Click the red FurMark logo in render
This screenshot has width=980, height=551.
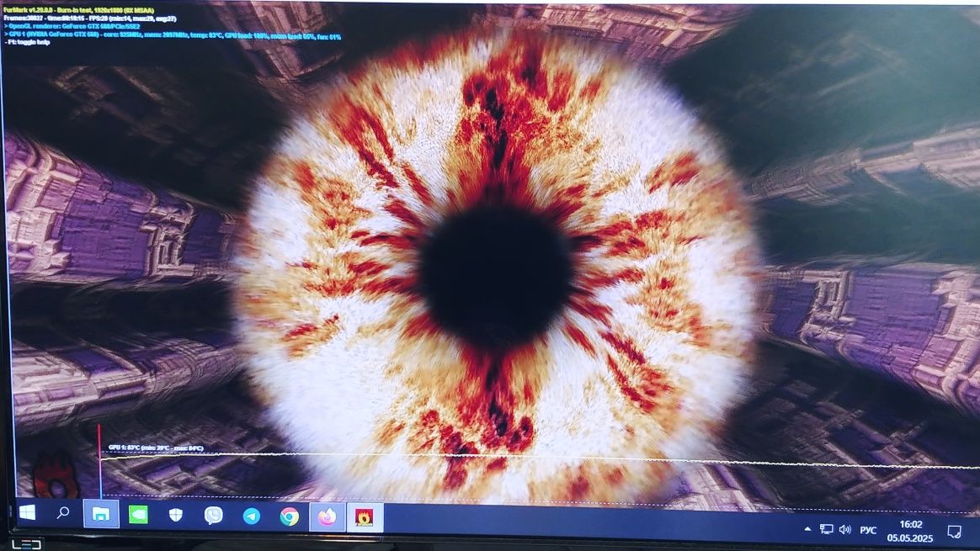point(55,477)
